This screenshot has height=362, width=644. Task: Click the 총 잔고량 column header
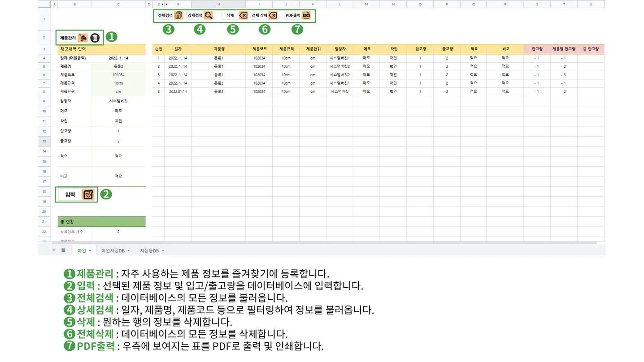pyautogui.click(x=591, y=49)
